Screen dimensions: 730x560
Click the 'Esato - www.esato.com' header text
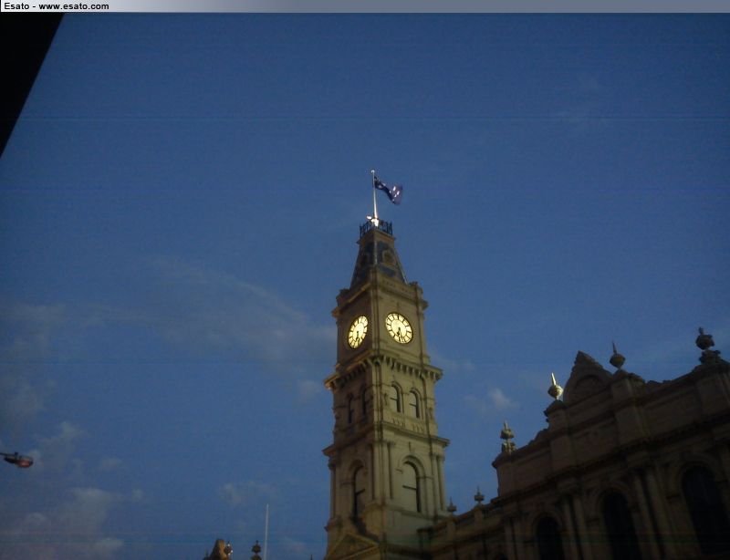57,6
